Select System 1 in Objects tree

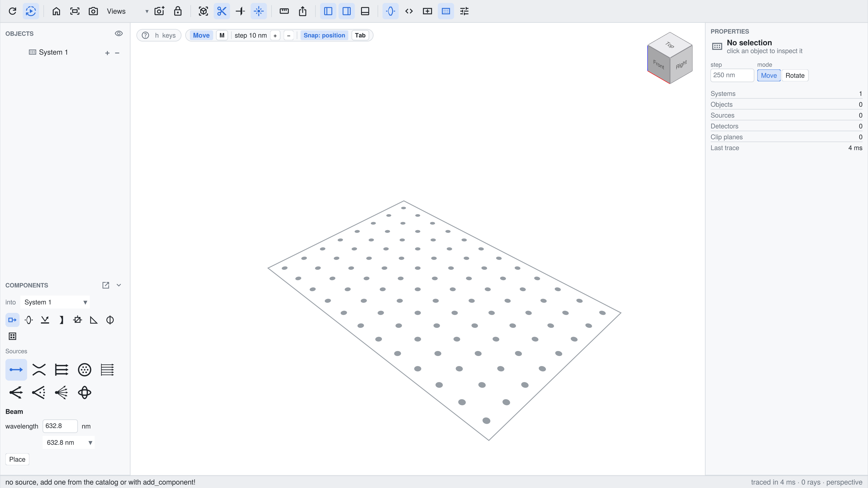pyautogui.click(x=53, y=52)
